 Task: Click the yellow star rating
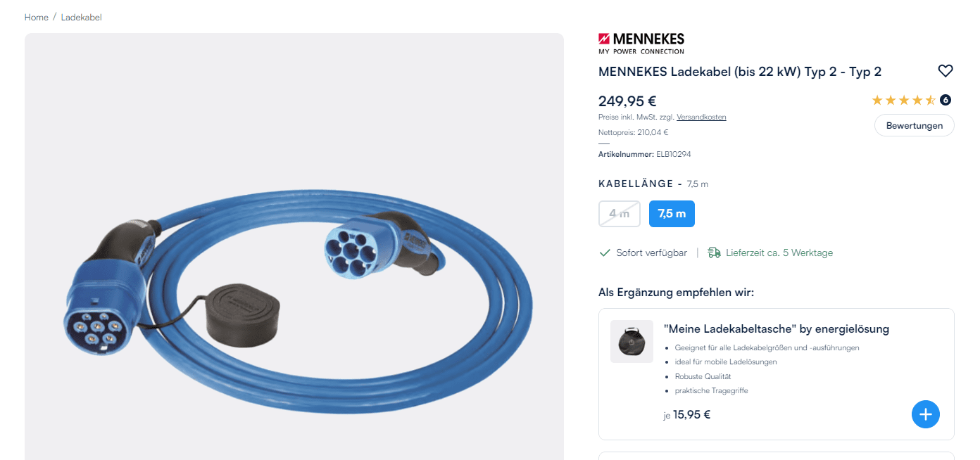tap(903, 100)
